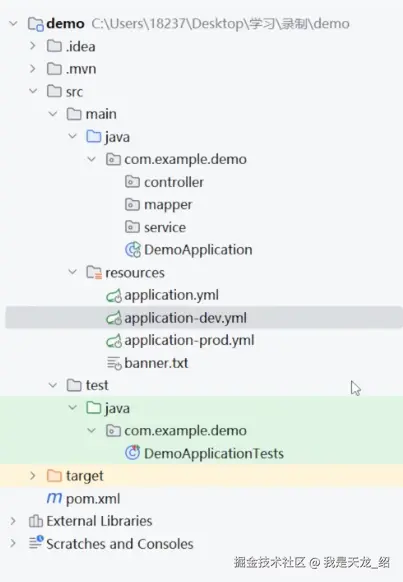Click the pom.xml Maven icon
The height and width of the screenshot is (582, 403).
[54, 498]
